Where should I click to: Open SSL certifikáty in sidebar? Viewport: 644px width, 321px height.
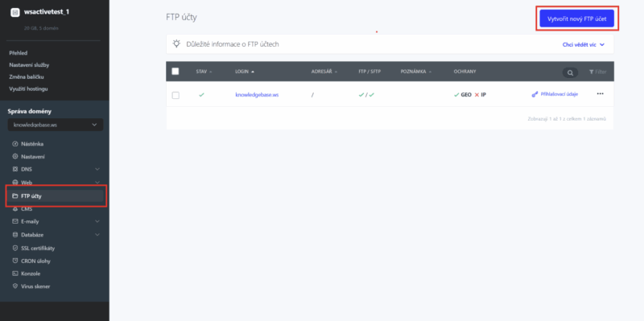(x=38, y=249)
